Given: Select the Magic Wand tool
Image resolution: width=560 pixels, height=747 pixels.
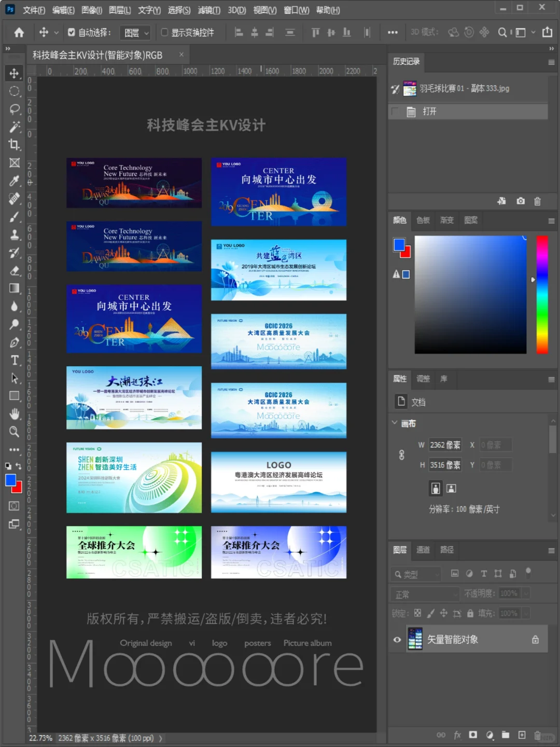Looking at the screenshot, I should 15,127.
